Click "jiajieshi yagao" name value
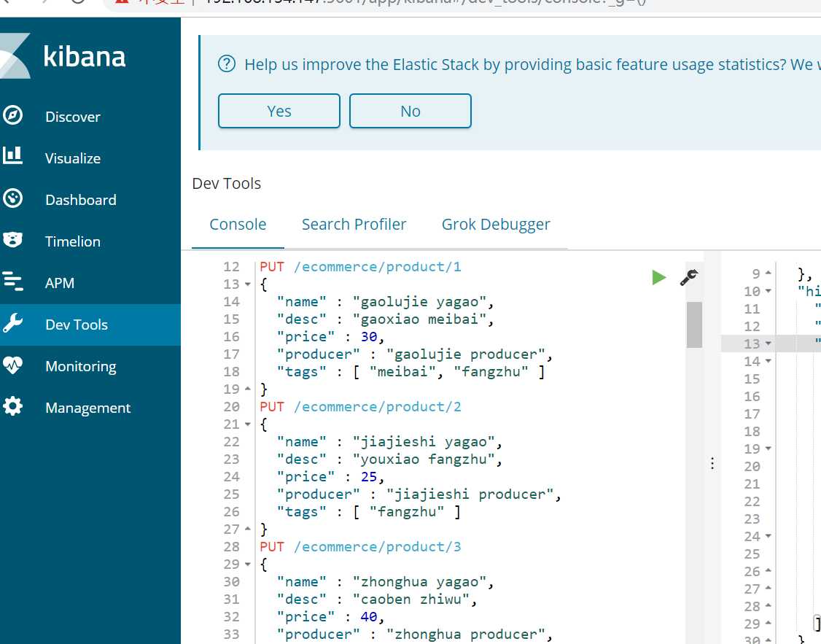This screenshot has width=821, height=644. click(x=424, y=442)
